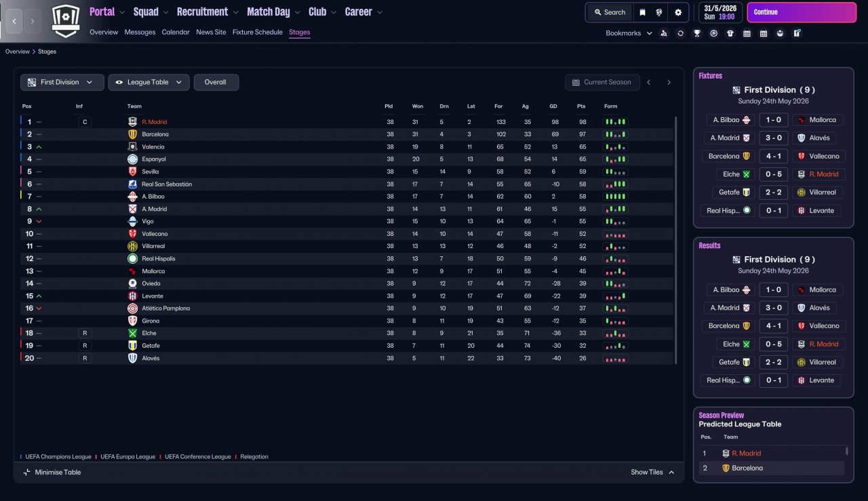Screen dimensions: 868x501
Task: Open the clipboard bookmark icon with badge
Action: (x=797, y=33)
